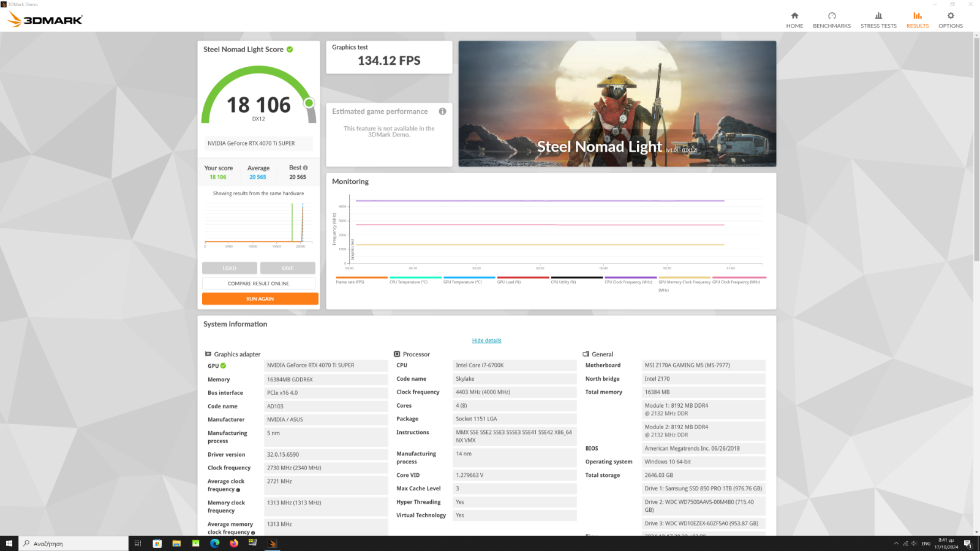Show hidden system tray icons chevron

click(x=896, y=544)
